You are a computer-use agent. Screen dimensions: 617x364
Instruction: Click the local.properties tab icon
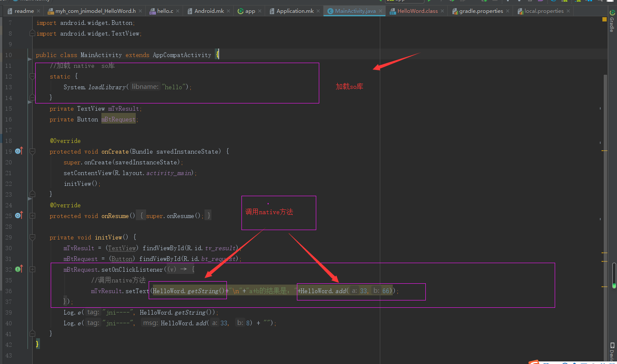(x=520, y=11)
